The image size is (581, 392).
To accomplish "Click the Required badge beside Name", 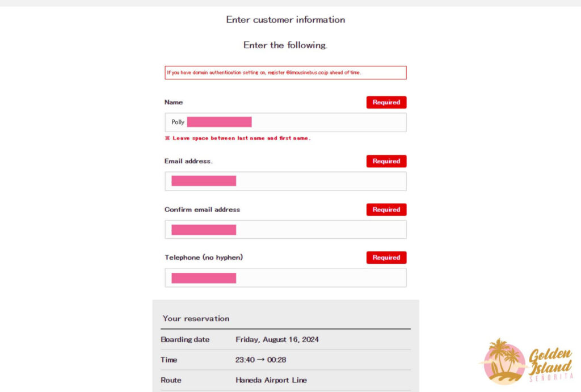I will point(386,103).
